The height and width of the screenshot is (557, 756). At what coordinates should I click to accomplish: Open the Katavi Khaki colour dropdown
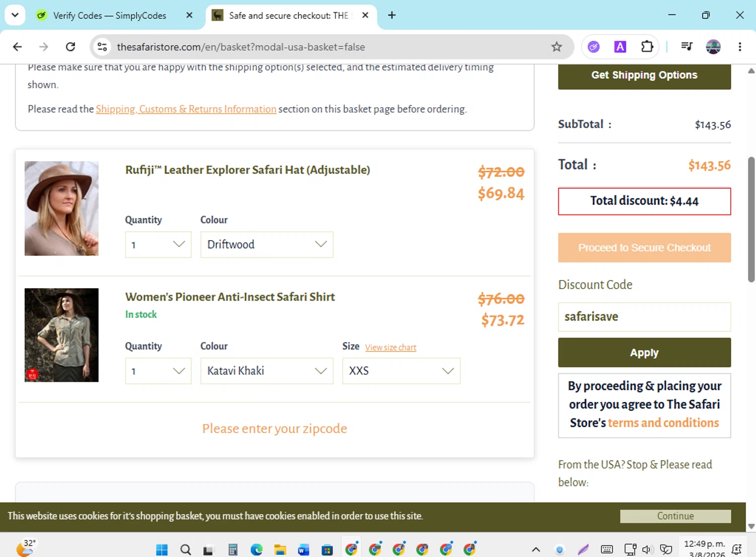click(267, 371)
